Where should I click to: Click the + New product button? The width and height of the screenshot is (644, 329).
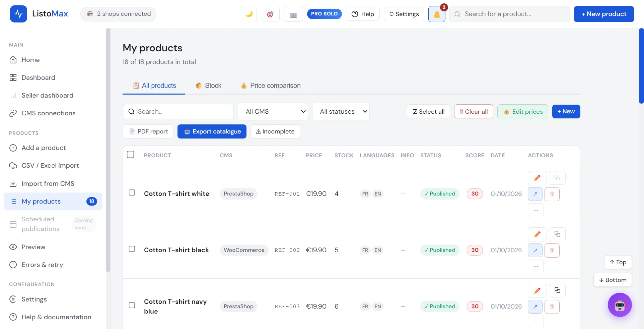[604, 14]
